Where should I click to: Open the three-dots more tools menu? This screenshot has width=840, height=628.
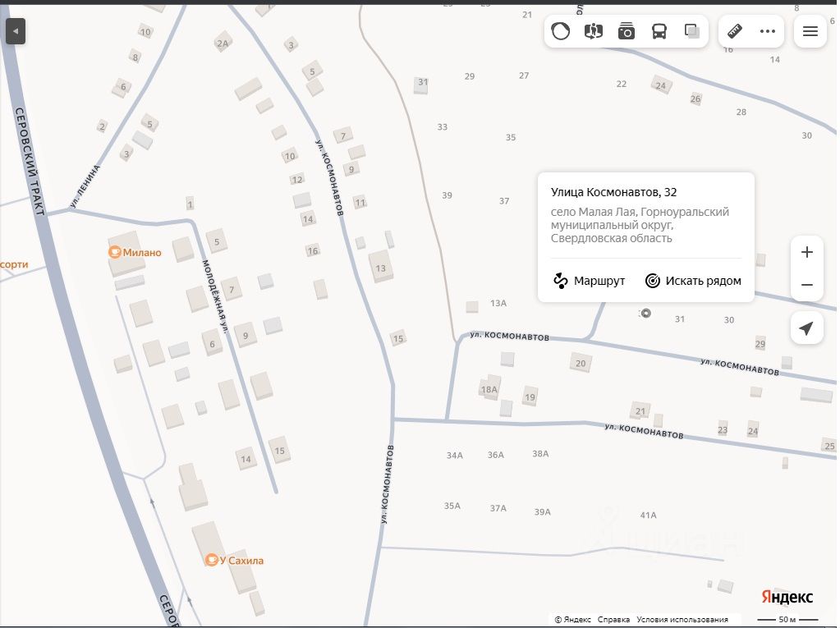(x=768, y=32)
